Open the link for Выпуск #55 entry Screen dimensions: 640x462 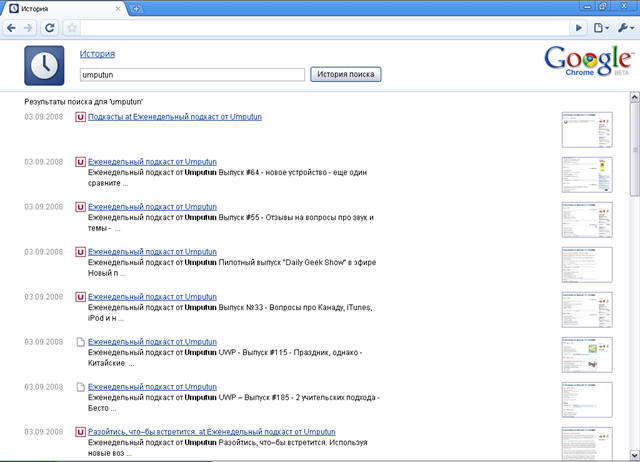point(152,207)
